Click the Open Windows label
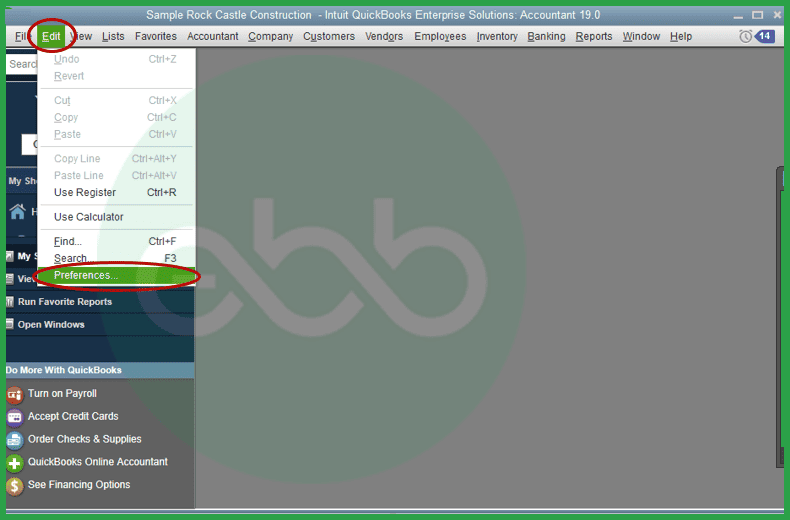The image size is (790, 520). tap(51, 324)
